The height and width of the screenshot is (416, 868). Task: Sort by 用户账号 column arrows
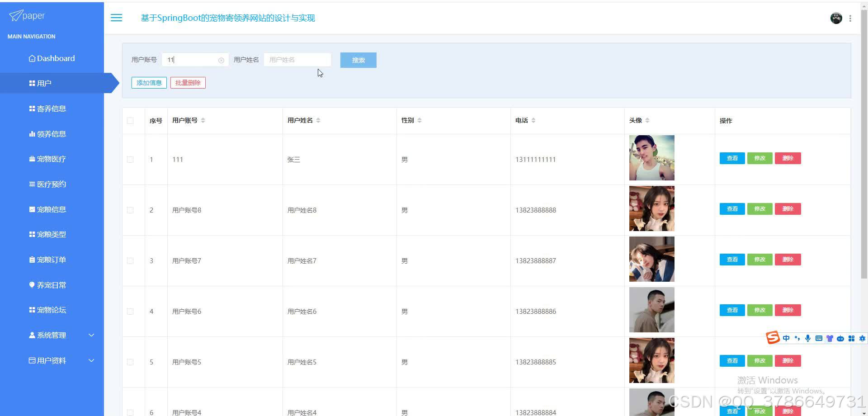(203, 120)
